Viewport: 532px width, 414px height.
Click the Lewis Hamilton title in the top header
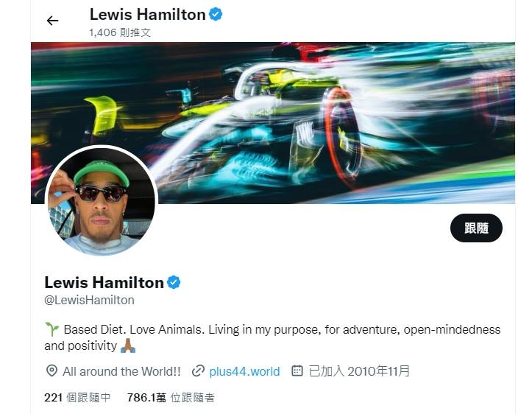[148, 15]
